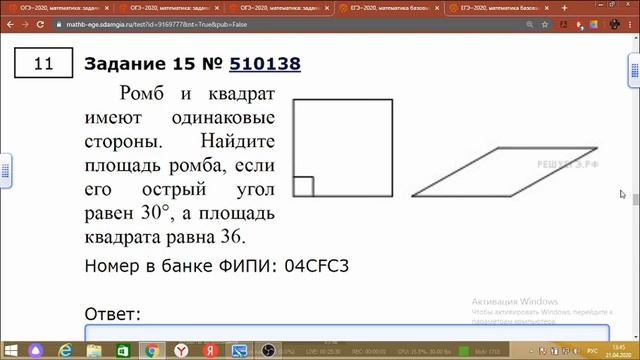640x360 pixels.
Task: Open the zoom magnifier in the address bar
Action: [529, 24]
